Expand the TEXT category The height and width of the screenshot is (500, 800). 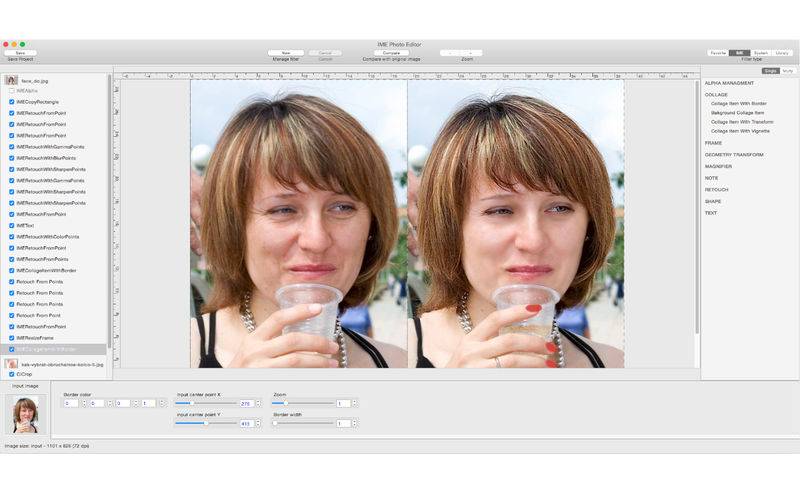[x=711, y=213]
